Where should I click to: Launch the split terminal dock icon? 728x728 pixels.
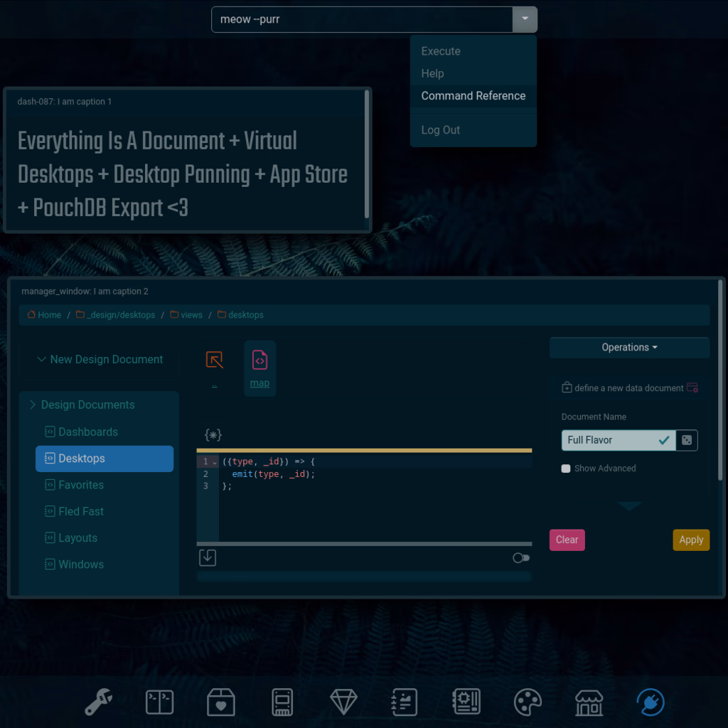coord(159,702)
